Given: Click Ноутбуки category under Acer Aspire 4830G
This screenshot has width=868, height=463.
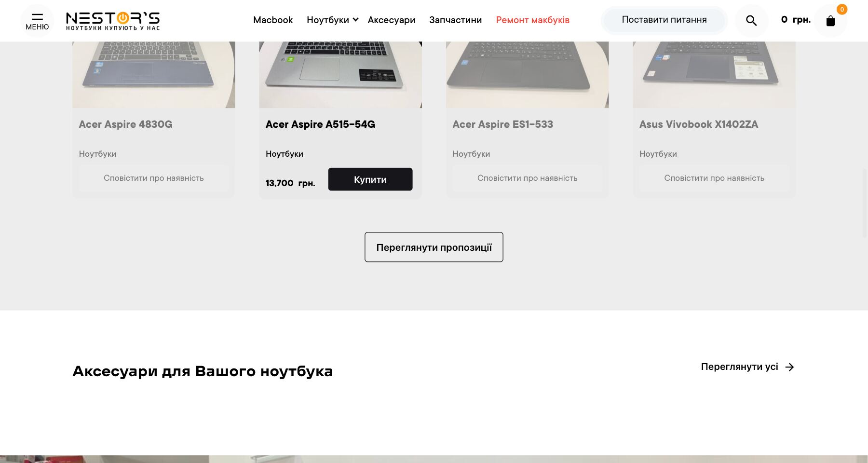Looking at the screenshot, I should (98, 154).
